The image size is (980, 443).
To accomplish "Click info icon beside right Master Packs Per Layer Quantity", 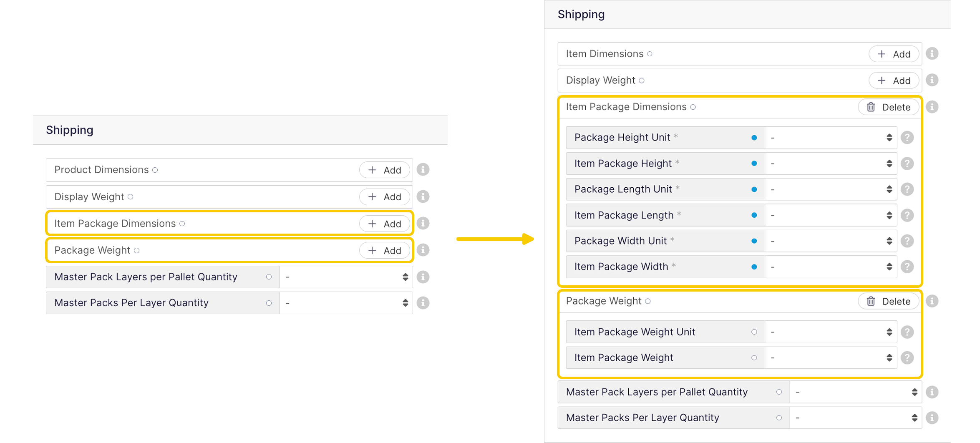I will pyautogui.click(x=932, y=418).
